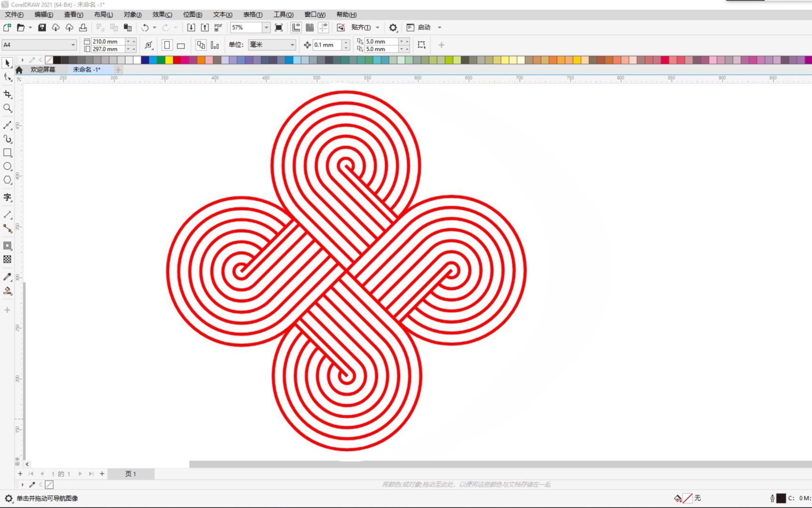The image size is (812, 508).
Task: Choose the Connector tool
Action: (7, 228)
